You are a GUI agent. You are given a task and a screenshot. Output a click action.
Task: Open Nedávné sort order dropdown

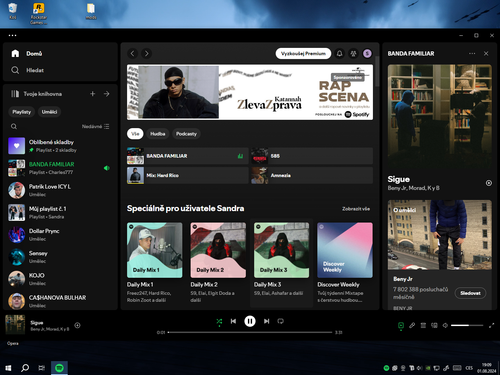[95, 127]
